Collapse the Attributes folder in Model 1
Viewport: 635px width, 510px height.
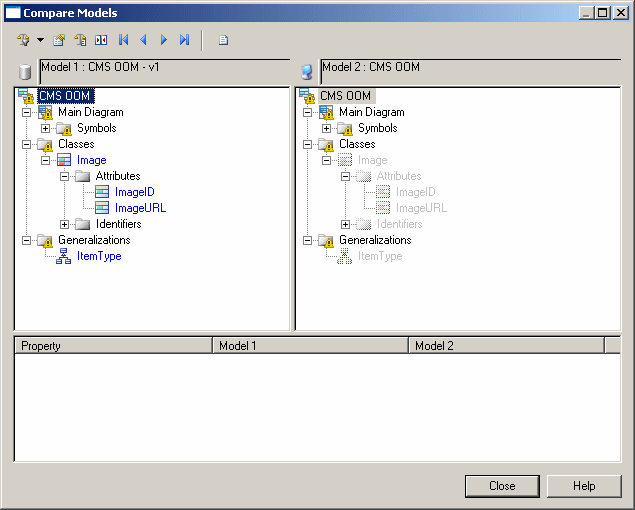point(65,176)
